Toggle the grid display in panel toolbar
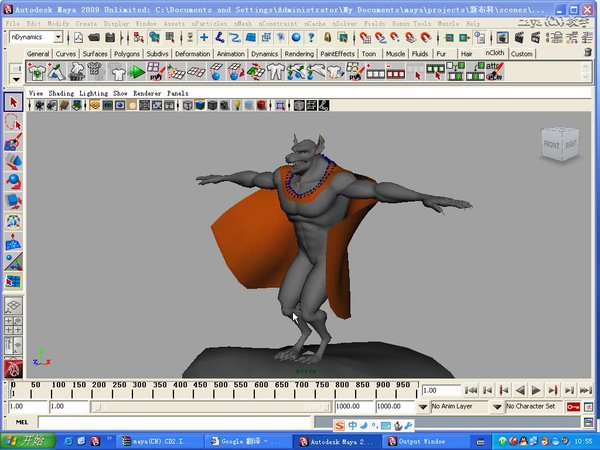The image size is (600, 450). tap(95, 105)
